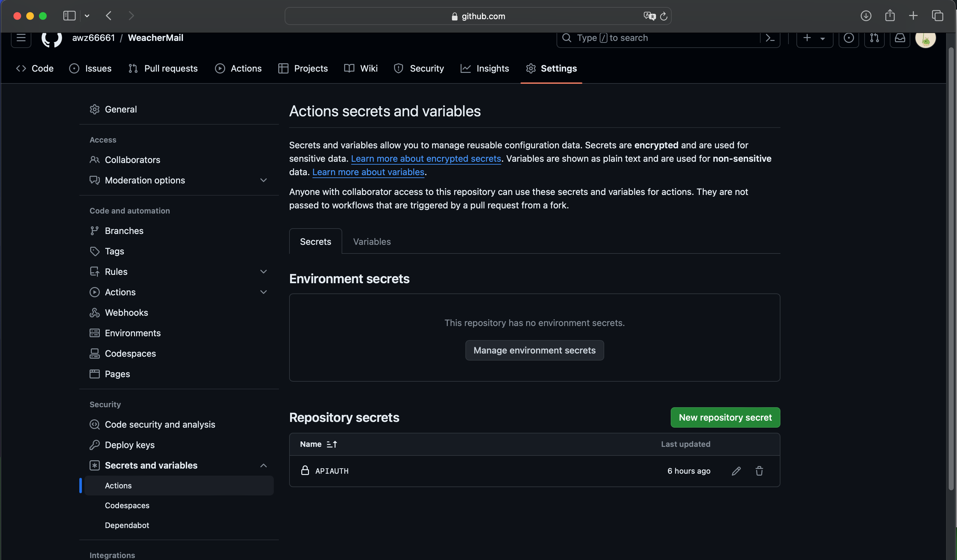Open Environments settings
The height and width of the screenshot is (560, 957).
tap(179, 333)
